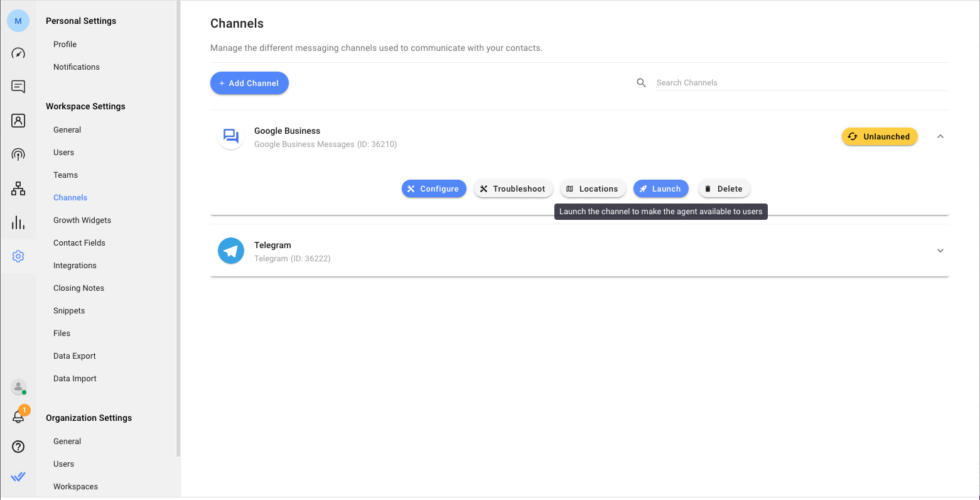Click the Help question mark icon
This screenshot has height=500, width=980.
pyautogui.click(x=18, y=447)
